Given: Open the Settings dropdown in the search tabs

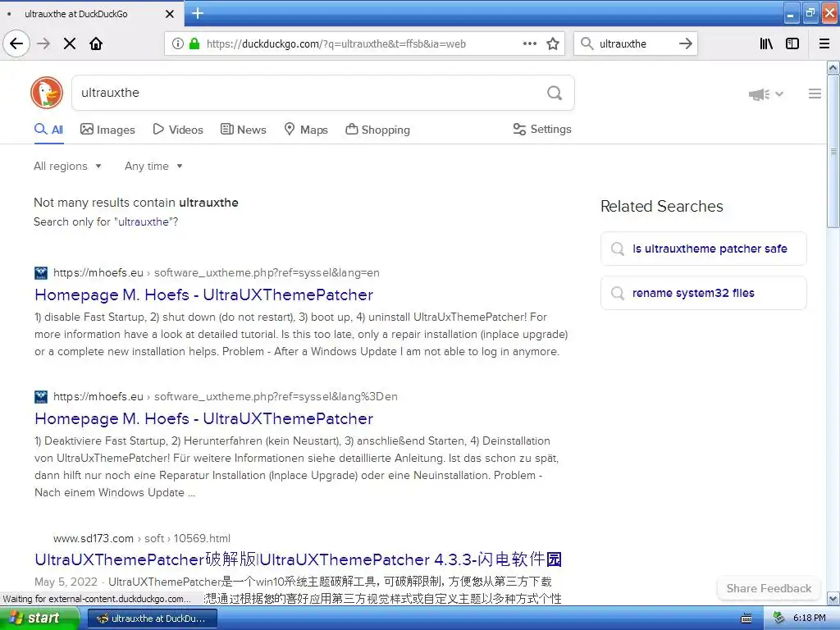Looking at the screenshot, I should [542, 129].
